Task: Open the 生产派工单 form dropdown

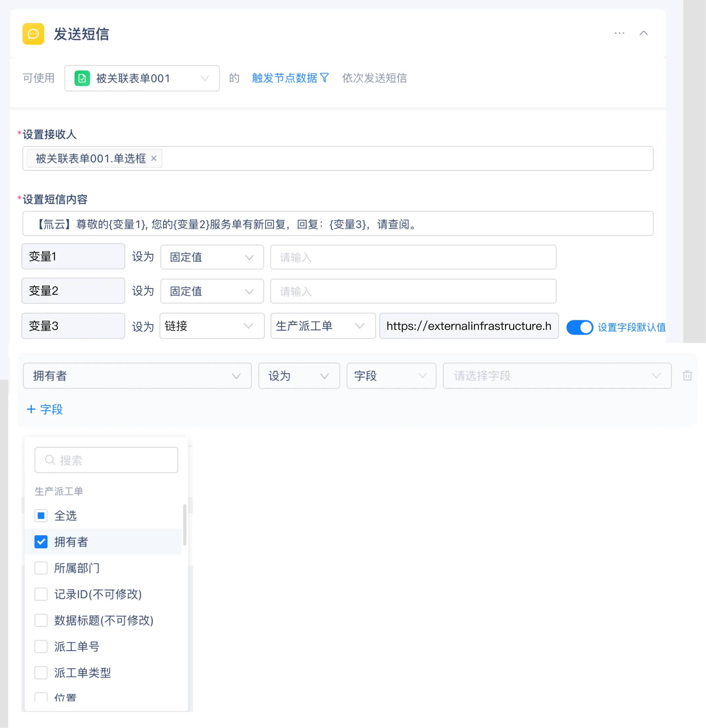Action: point(323,326)
